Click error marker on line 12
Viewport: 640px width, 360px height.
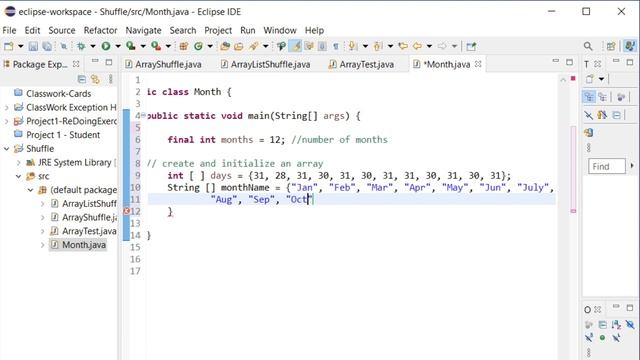127,211
